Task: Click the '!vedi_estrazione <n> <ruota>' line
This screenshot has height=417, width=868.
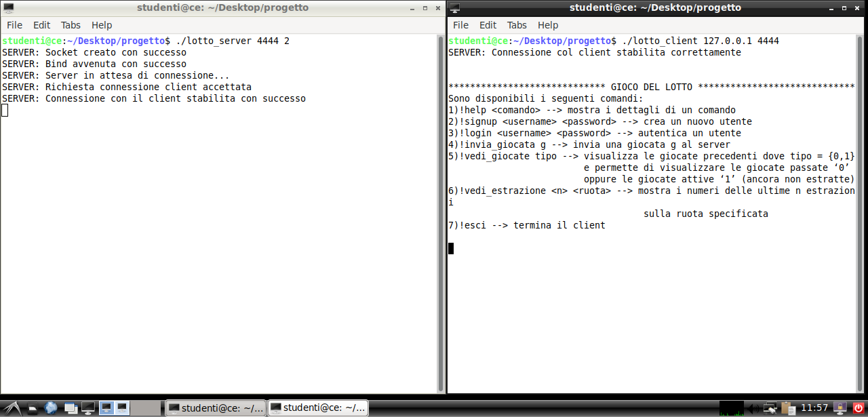Action: tap(652, 191)
